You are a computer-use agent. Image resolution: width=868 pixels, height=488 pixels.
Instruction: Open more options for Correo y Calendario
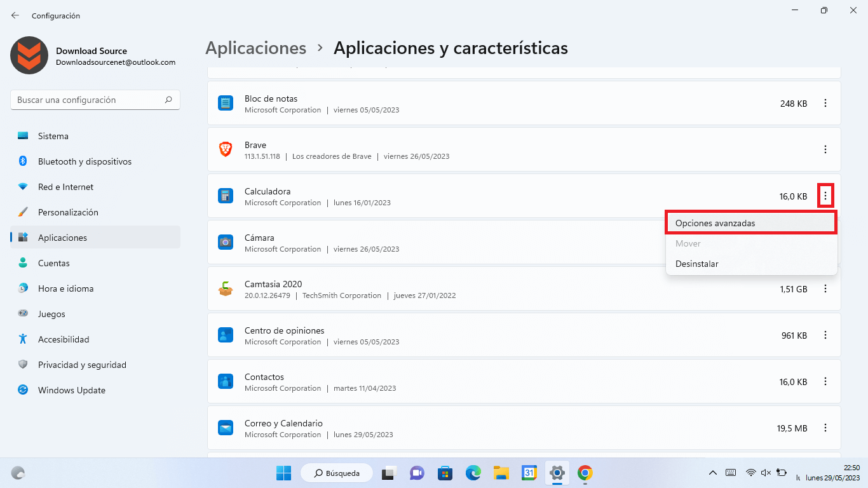click(x=825, y=428)
